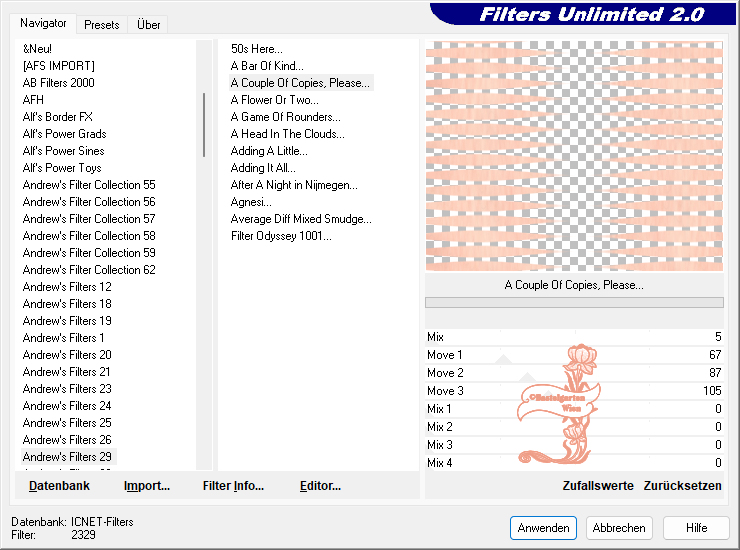Open the Datenbank option
The image size is (740, 550).
[59, 486]
